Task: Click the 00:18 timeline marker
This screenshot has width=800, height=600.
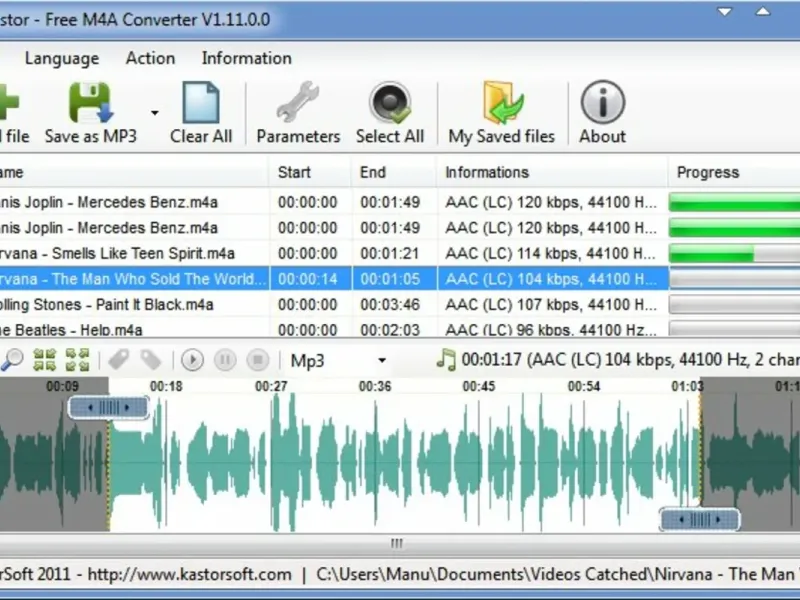Action: point(166,386)
